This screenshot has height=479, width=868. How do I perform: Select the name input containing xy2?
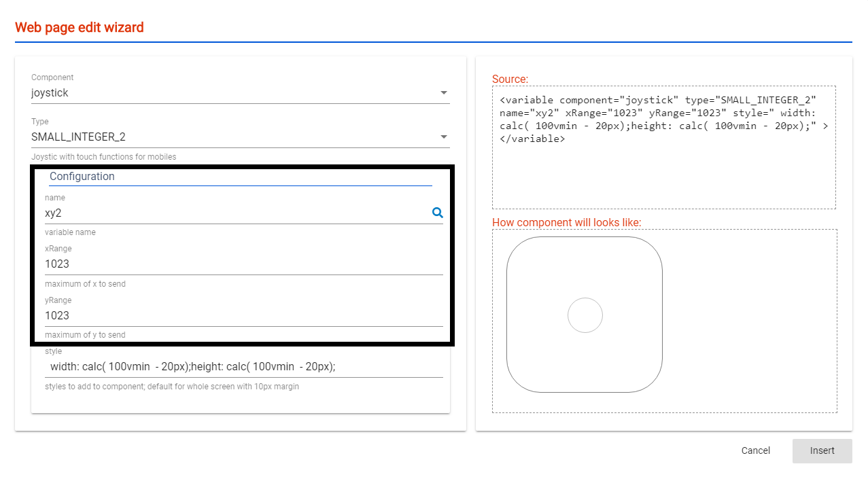pyautogui.click(x=204, y=213)
